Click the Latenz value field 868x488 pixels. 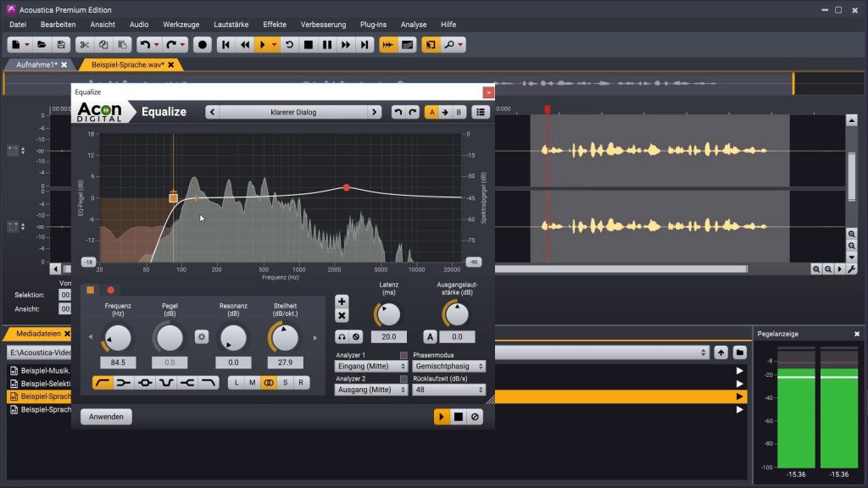tap(388, 336)
